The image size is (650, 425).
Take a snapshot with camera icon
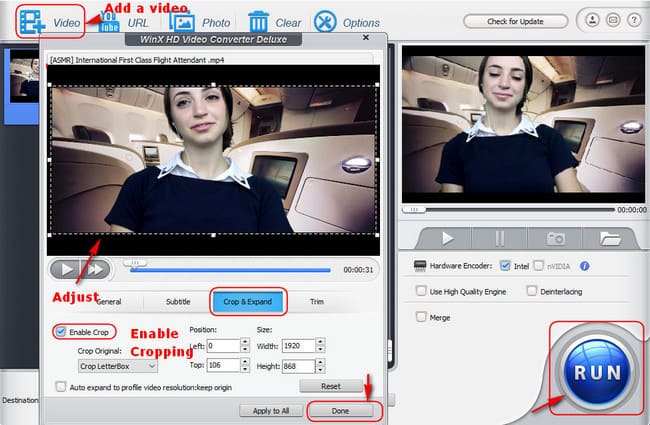coord(555,238)
